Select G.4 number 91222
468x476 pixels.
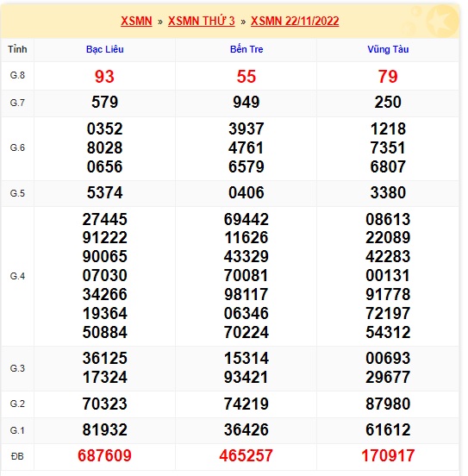(104, 237)
